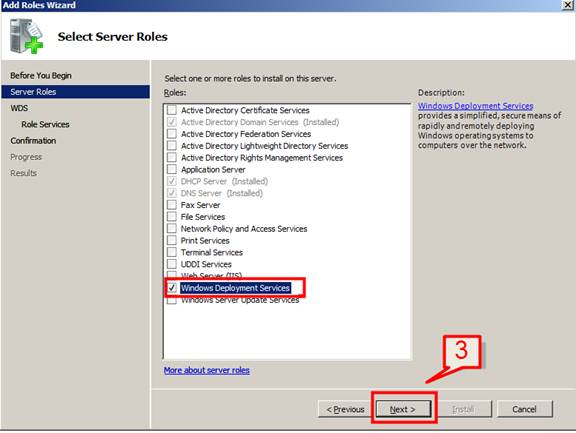Select Active Directory Federation Services checkbox

click(x=172, y=134)
